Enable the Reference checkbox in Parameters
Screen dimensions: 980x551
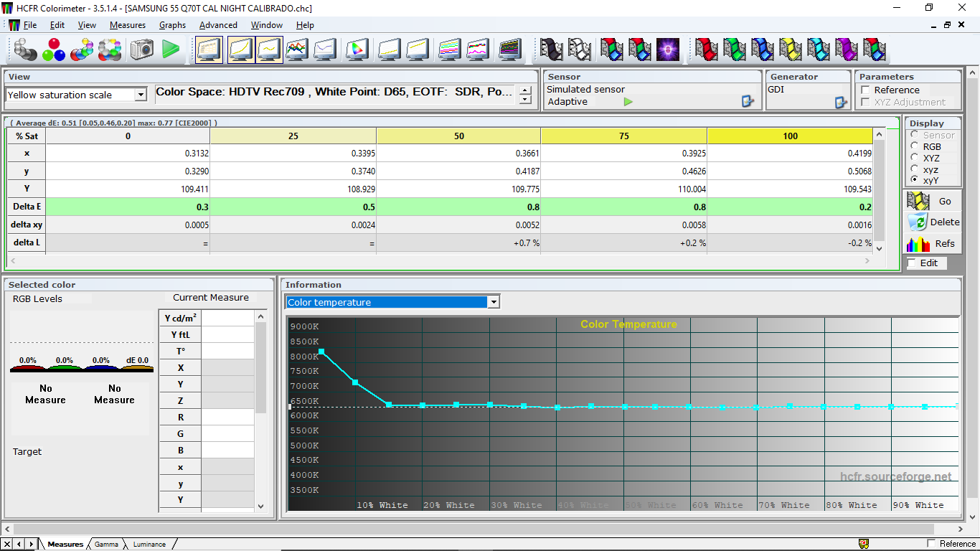(x=865, y=90)
